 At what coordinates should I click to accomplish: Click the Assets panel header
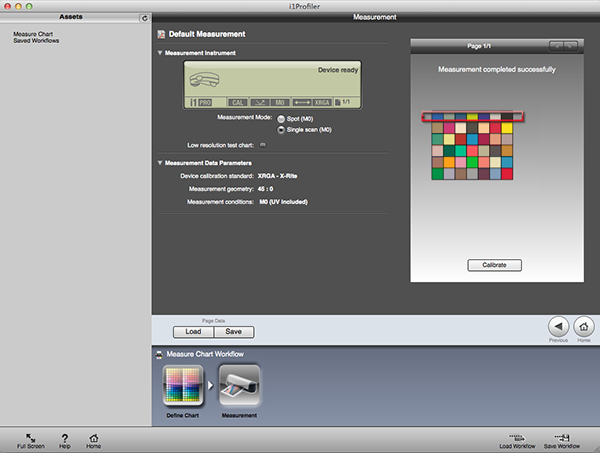71,17
